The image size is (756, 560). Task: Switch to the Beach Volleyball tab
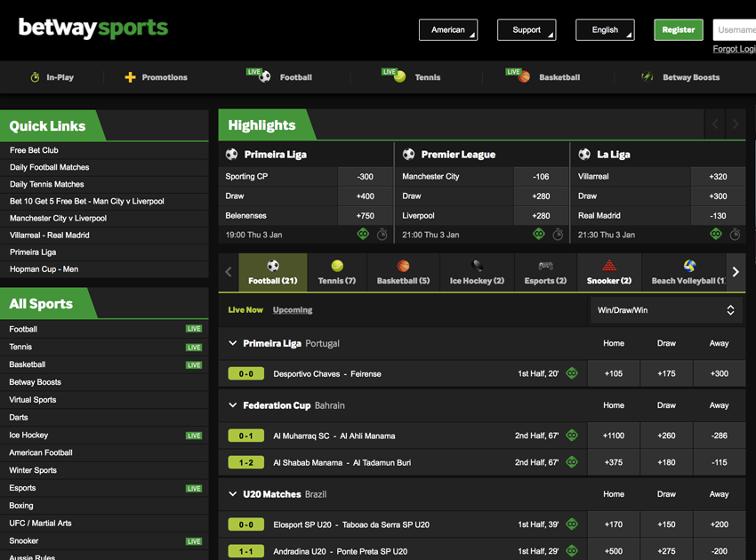684,272
